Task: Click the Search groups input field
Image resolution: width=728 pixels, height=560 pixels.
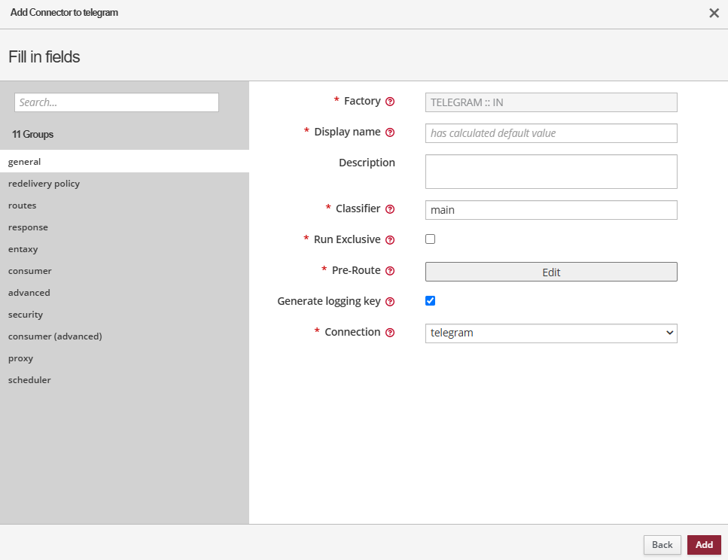Action: (117, 102)
